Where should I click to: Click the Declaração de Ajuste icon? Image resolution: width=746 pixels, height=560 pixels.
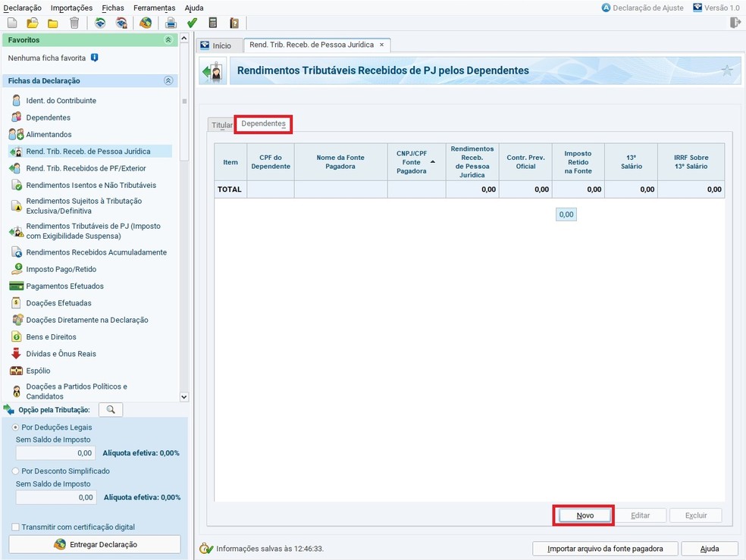[x=606, y=8]
